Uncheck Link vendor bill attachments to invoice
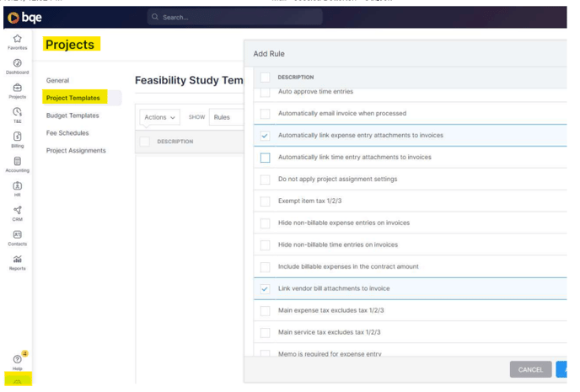 (266, 289)
